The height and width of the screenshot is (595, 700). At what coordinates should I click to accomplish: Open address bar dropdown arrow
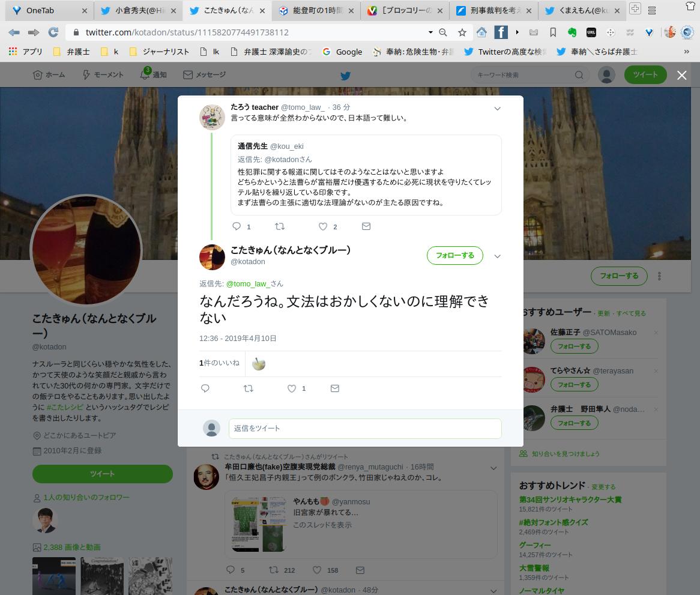430,32
